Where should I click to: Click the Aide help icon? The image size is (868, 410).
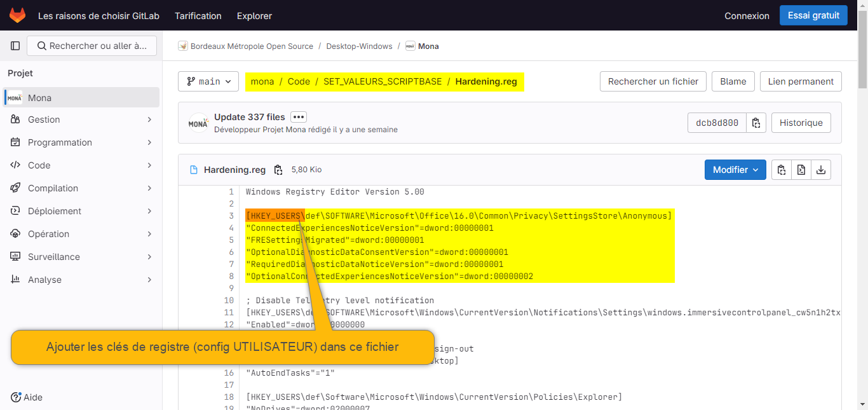pyautogui.click(x=16, y=397)
